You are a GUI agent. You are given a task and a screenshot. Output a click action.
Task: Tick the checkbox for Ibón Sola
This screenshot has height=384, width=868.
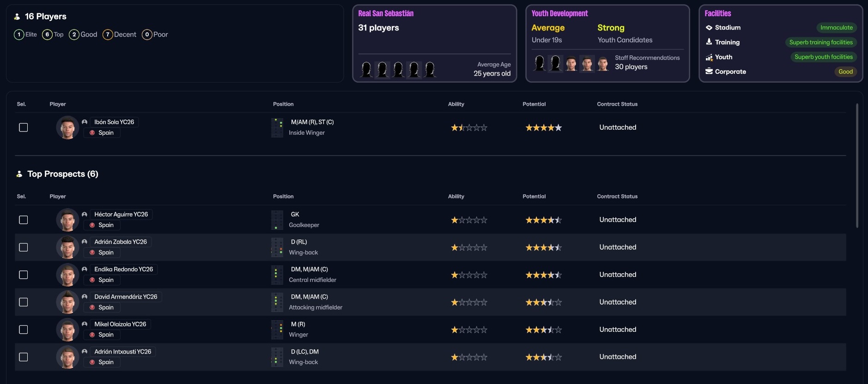click(23, 127)
